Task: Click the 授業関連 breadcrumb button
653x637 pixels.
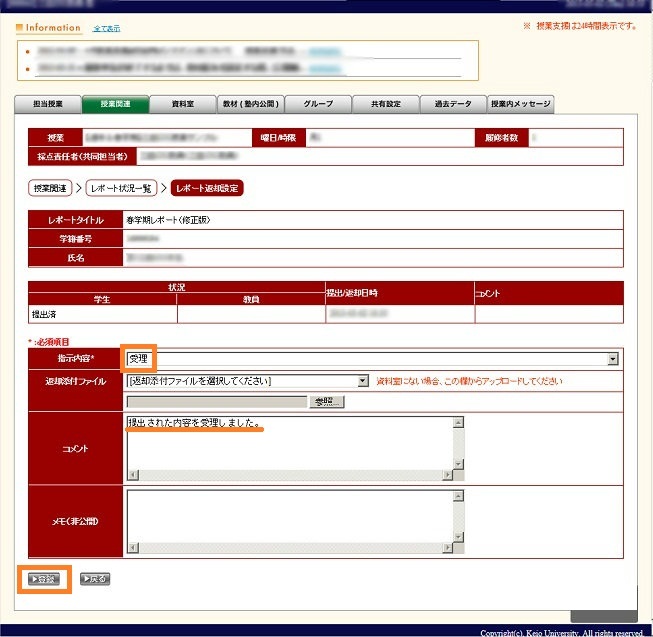Action: click(50, 188)
